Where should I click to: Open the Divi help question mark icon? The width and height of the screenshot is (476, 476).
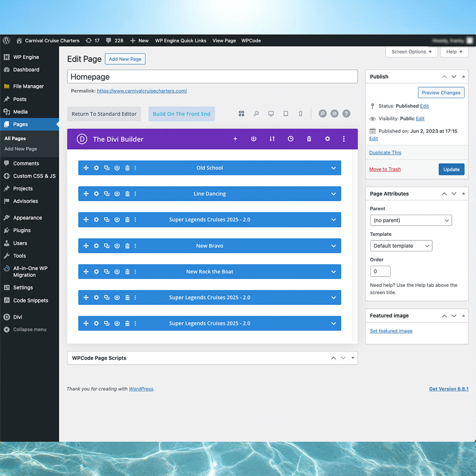pos(347,114)
